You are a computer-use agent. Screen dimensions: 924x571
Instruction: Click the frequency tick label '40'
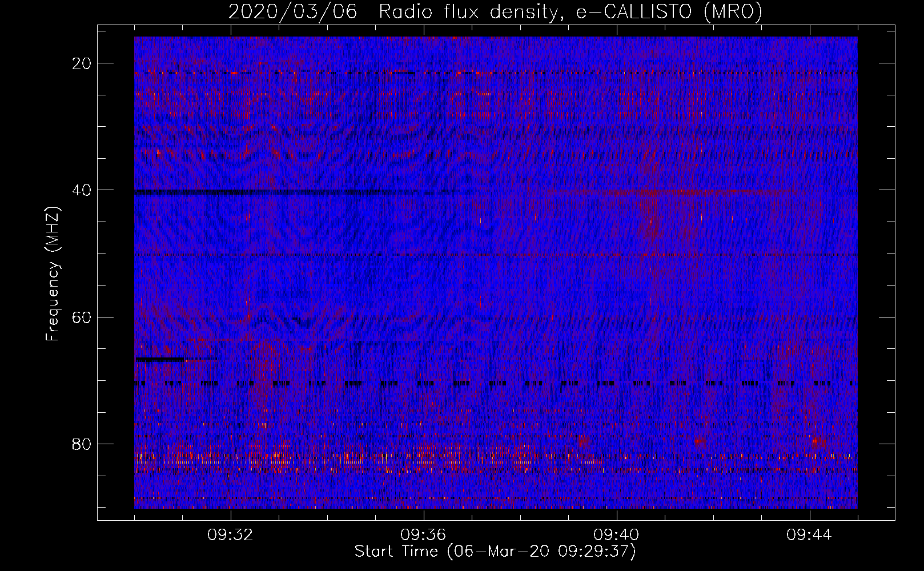coord(82,190)
